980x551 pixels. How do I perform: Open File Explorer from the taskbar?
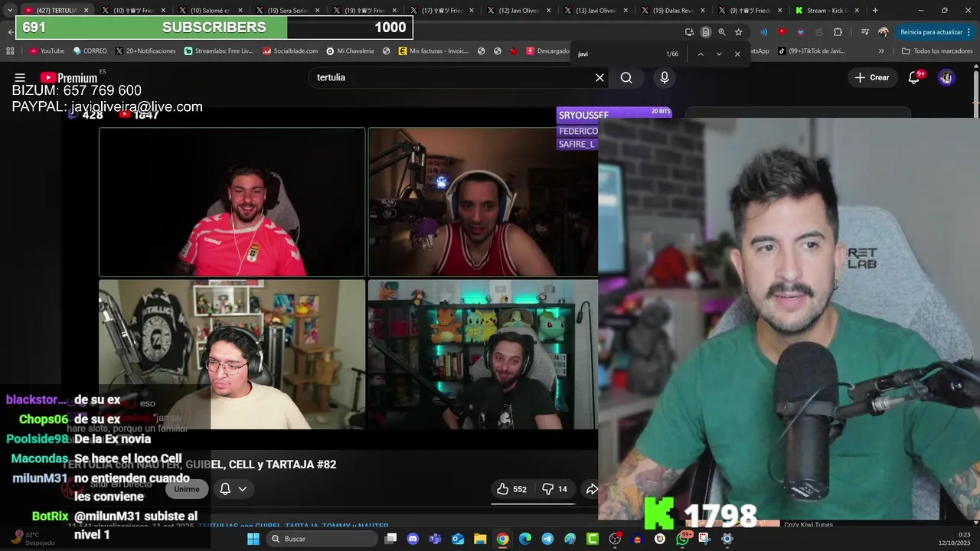[480, 539]
